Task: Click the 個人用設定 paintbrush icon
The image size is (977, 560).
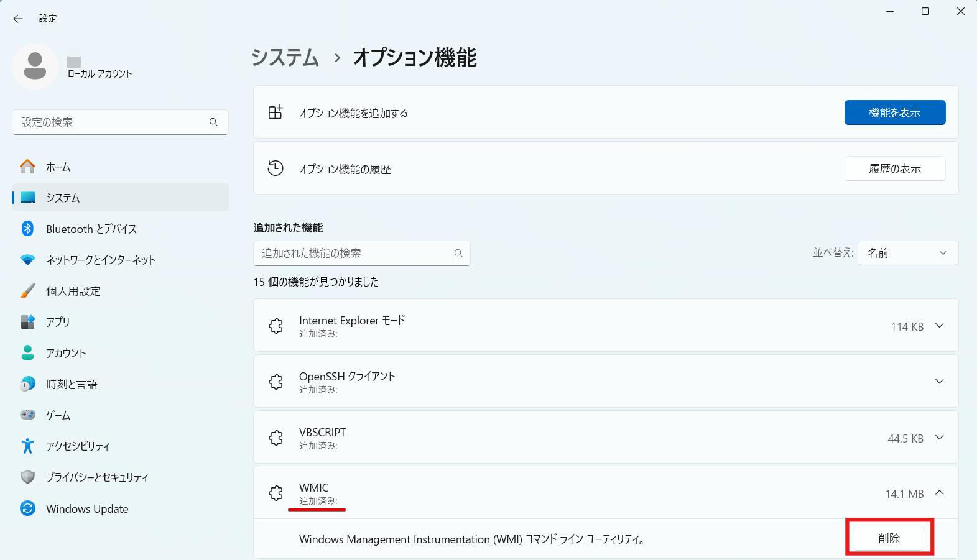Action: click(x=27, y=291)
